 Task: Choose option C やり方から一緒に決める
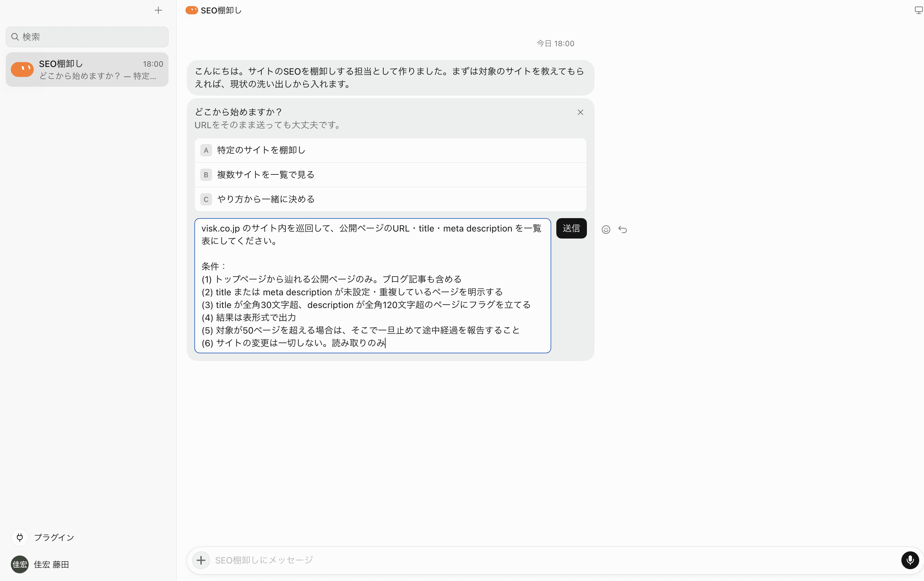[x=390, y=199]
